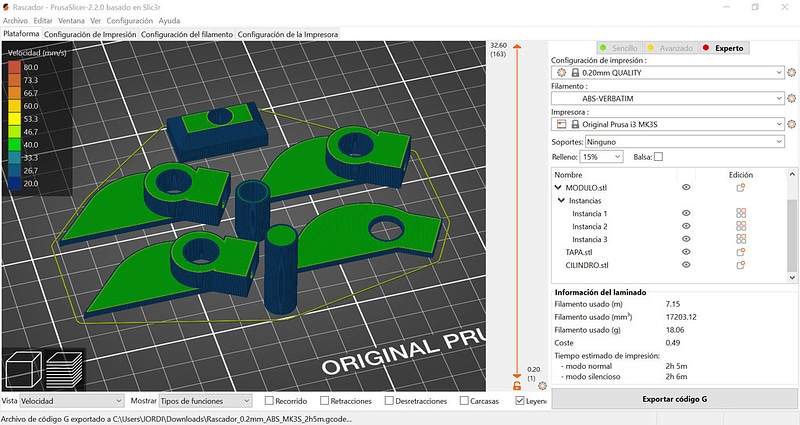Open filament settings cog for ABS-VERBATIM
Screen dimensions: 800x425
pos(791,98)
